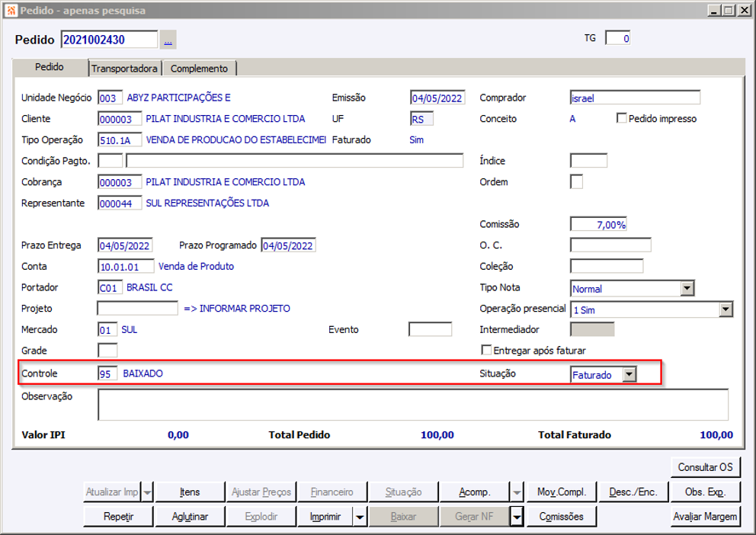Image resolution: width=756 pixels, height=535 pixels.
Task: Focus the Unidade Negócio code field
Action: (x=110, y=98)
